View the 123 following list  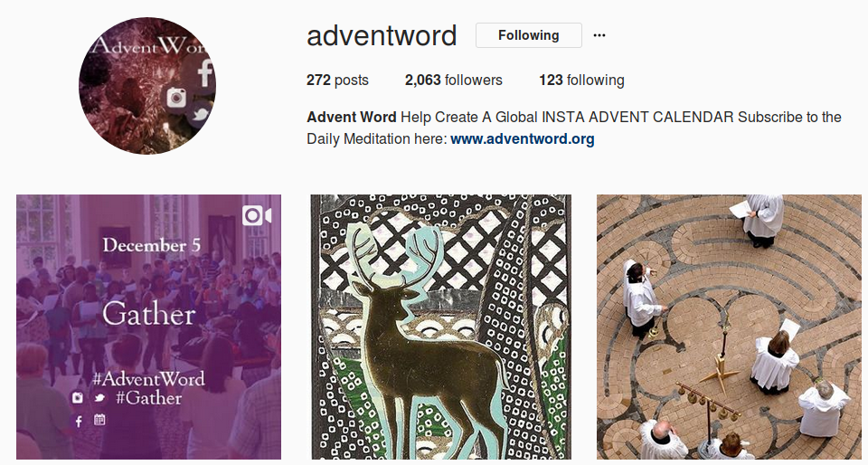point(581,81)
